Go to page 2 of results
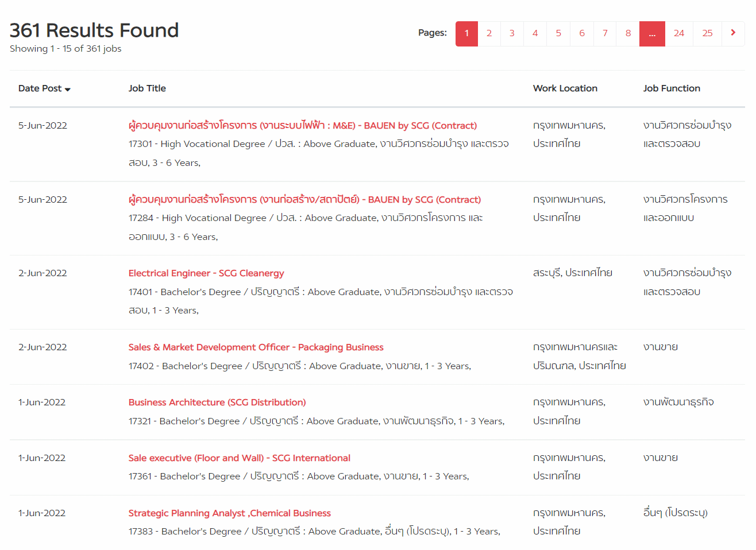Screen dimensions: 756x550 489,33
